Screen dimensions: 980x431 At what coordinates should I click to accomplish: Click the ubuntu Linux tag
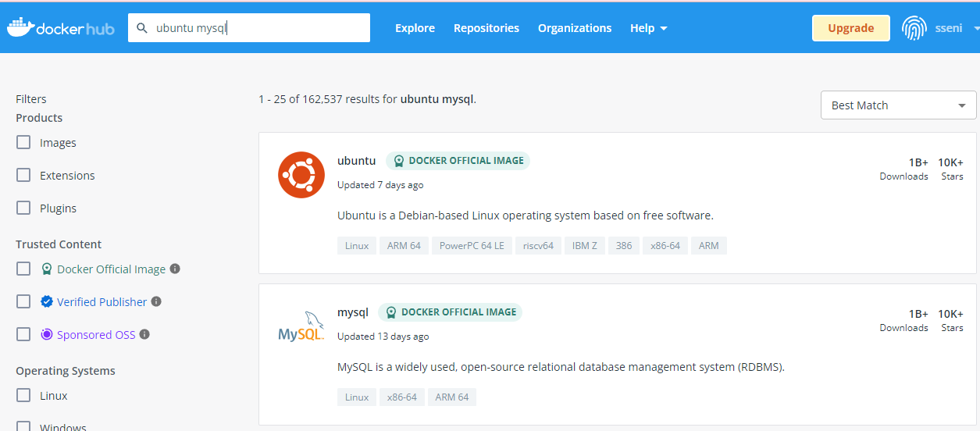pos(357,246)
